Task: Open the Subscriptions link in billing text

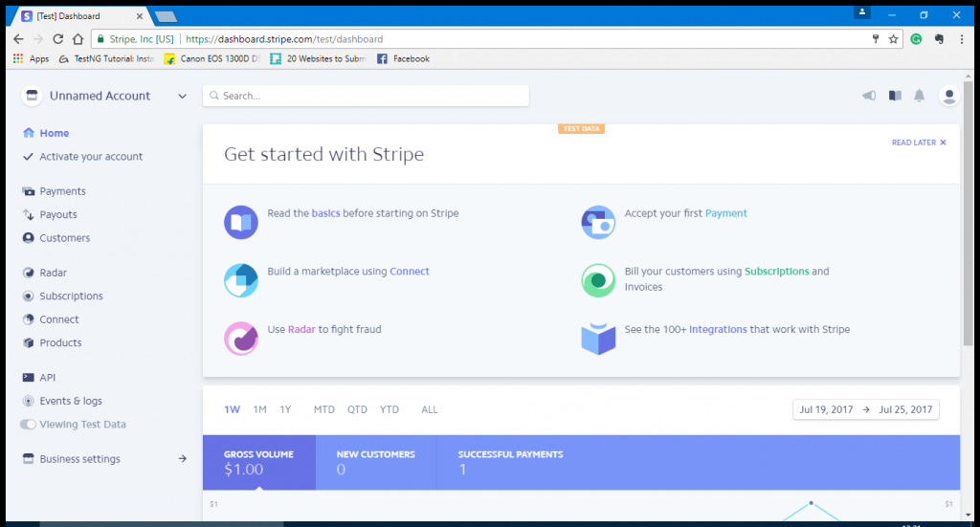Action: tap(777, 272)
